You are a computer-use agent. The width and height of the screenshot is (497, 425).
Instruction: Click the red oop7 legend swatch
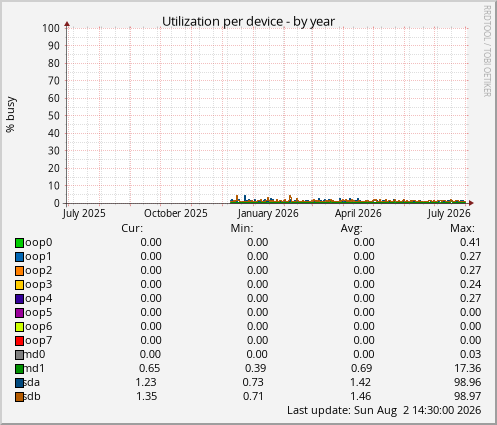19,341
